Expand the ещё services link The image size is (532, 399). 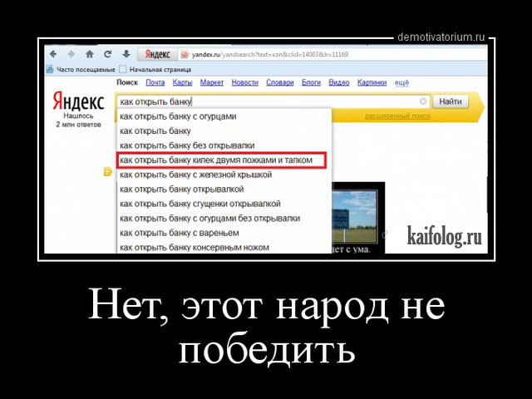coord(401,82)
